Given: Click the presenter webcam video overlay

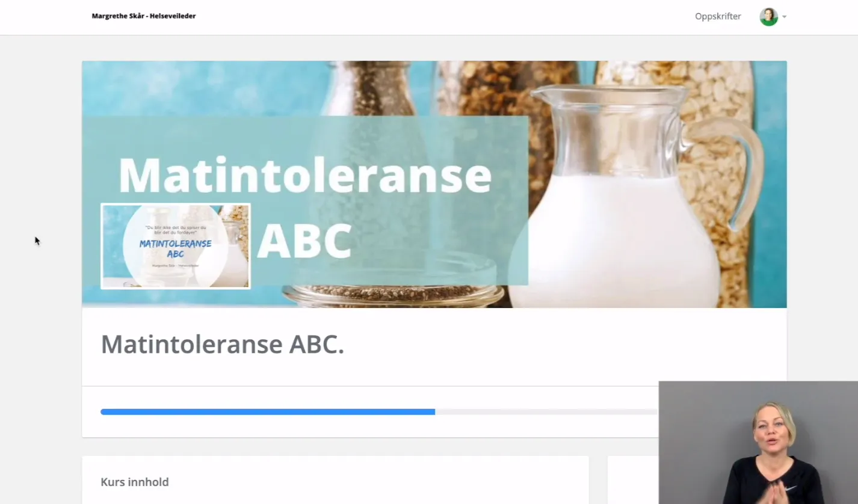Looking at the screenshot, I should coord(758,443).
